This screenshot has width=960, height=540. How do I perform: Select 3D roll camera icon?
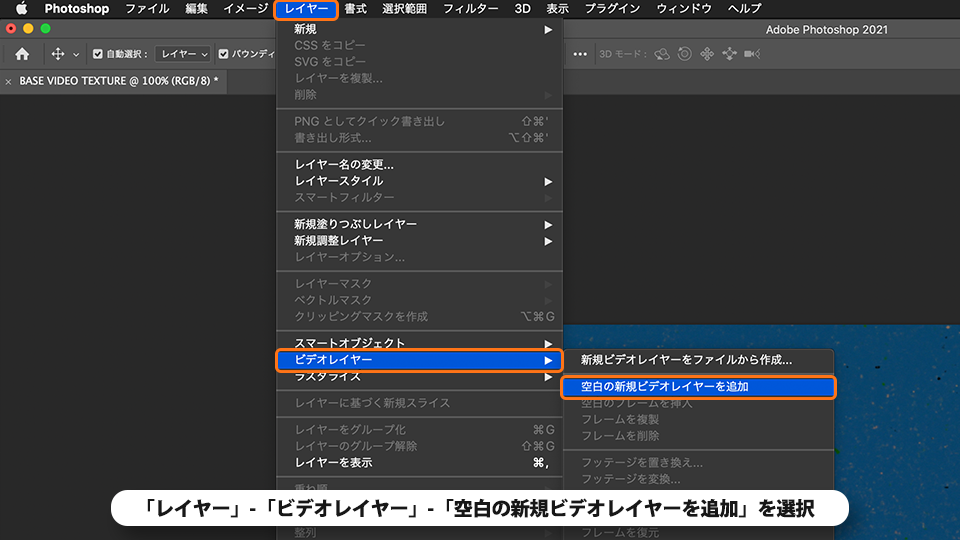684,54
